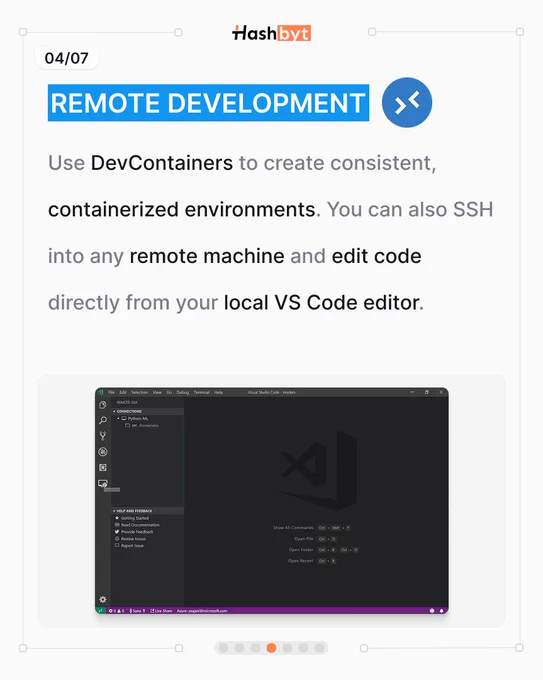
Task: Click the VS Code logo in title bar
Action: [101, 392]
